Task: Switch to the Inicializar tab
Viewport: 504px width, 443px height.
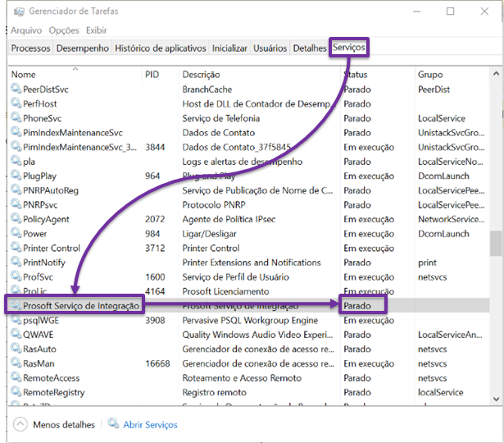Action: point(229,48)
